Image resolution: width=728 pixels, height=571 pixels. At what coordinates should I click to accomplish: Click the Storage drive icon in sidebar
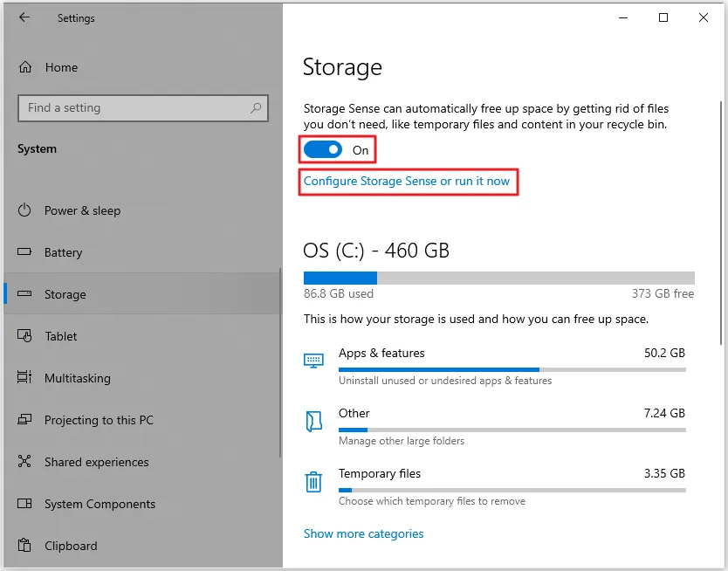[24, 294]
